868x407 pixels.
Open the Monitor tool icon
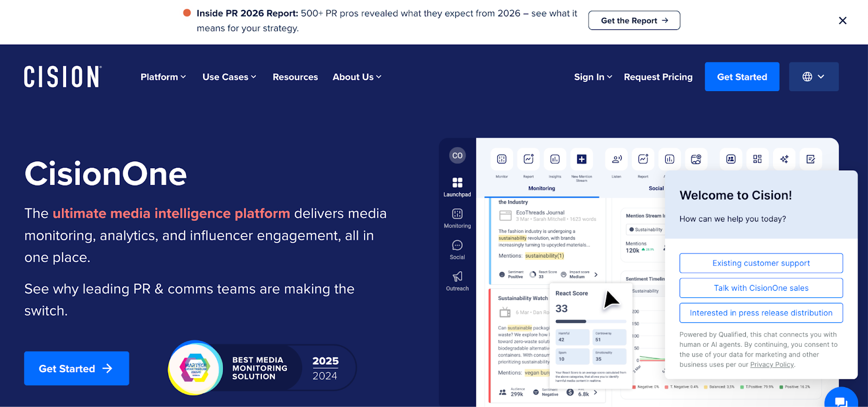point(502,159)
